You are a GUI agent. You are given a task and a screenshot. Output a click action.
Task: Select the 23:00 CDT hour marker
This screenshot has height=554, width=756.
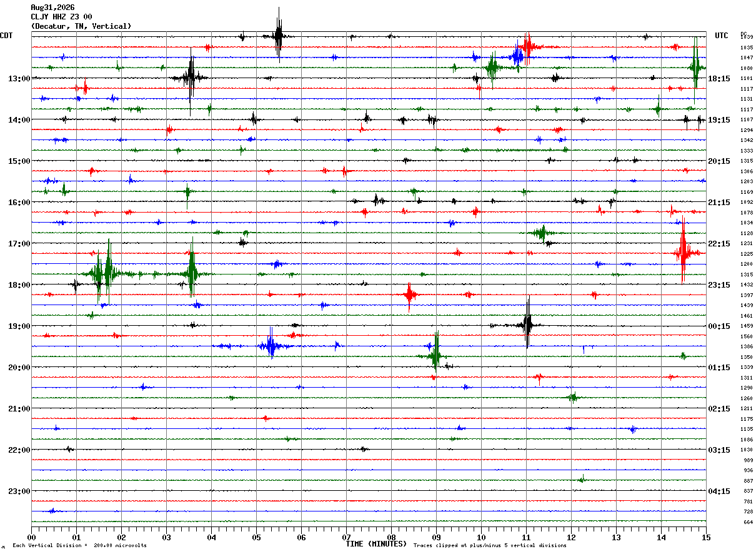click(x=19, y=491)
